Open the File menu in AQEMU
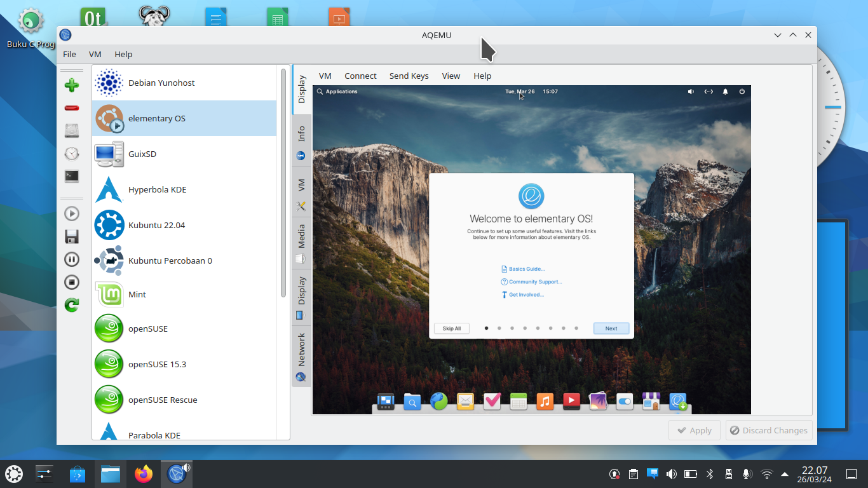Viewport: 868px width, 488px height. tap(69, 54)
